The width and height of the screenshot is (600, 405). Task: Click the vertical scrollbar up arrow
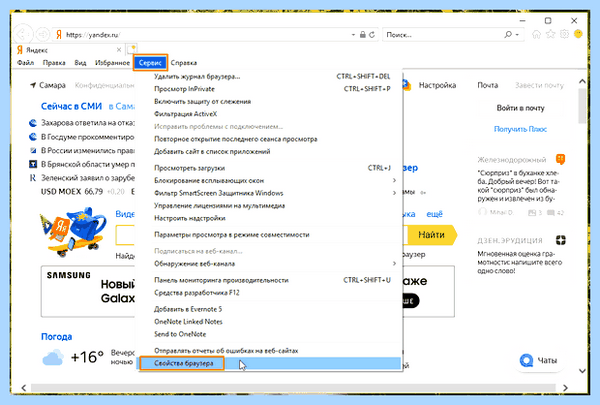point(582,81)
